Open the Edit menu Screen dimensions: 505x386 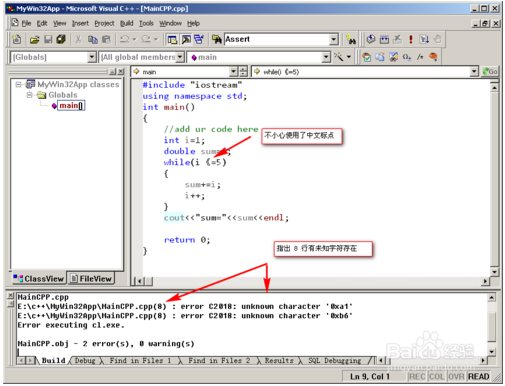coord(42,23)
